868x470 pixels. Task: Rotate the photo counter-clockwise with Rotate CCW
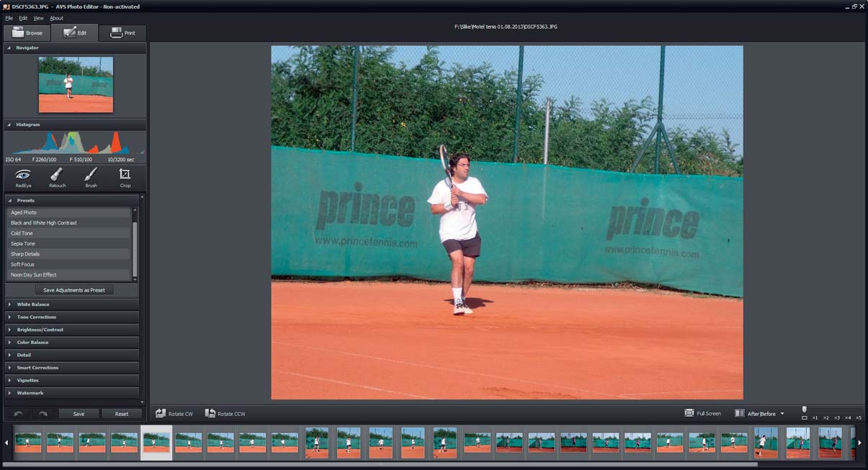[x=225, y=414]
